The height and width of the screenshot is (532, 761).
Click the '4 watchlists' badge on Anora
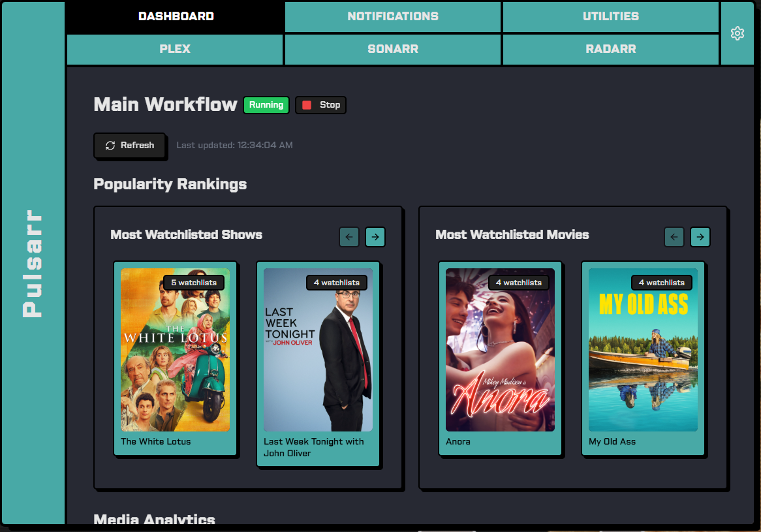[x=518, y=283]
